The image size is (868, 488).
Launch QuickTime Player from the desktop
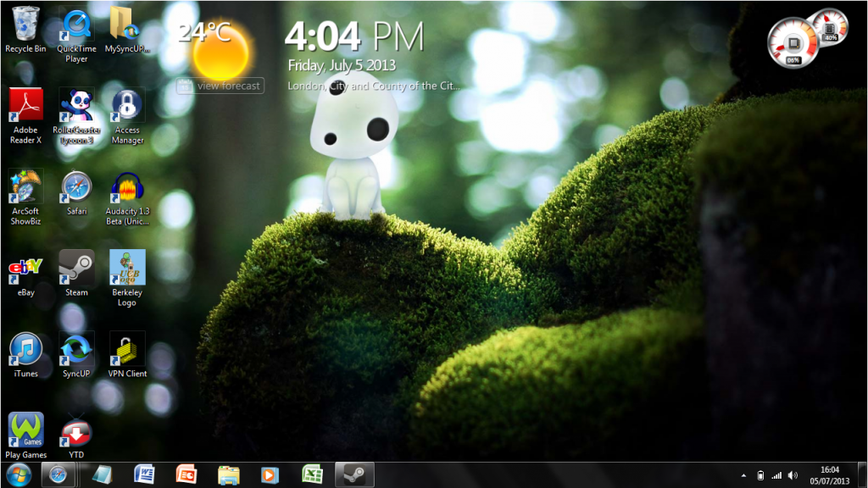[76, 25]
